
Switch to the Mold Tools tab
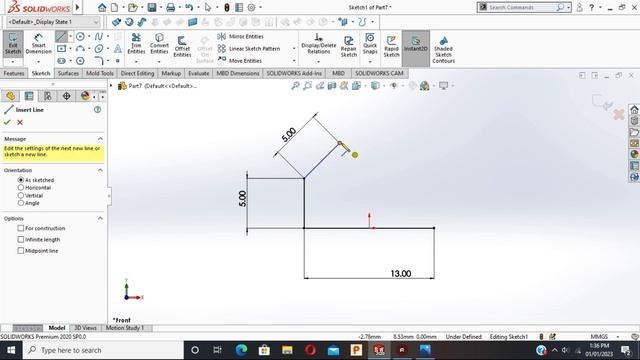tap(100, 73)
